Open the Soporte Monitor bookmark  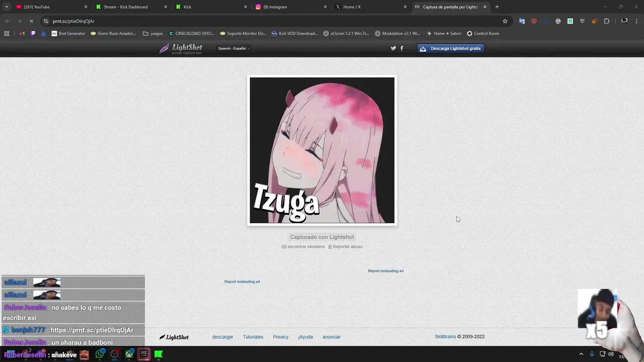243,34
